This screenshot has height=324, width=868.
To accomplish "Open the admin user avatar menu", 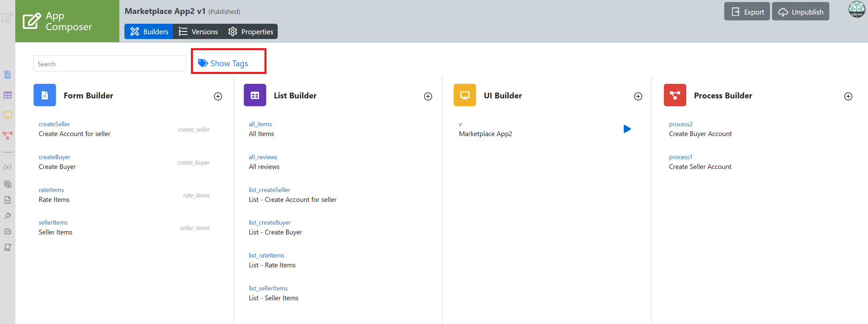I will click(856, 9).
